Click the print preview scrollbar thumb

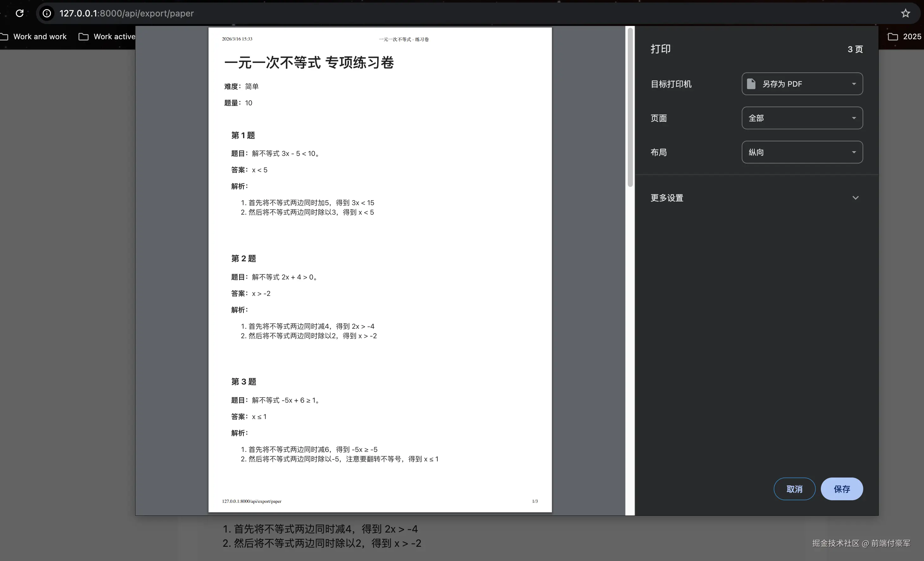[630, 107]
